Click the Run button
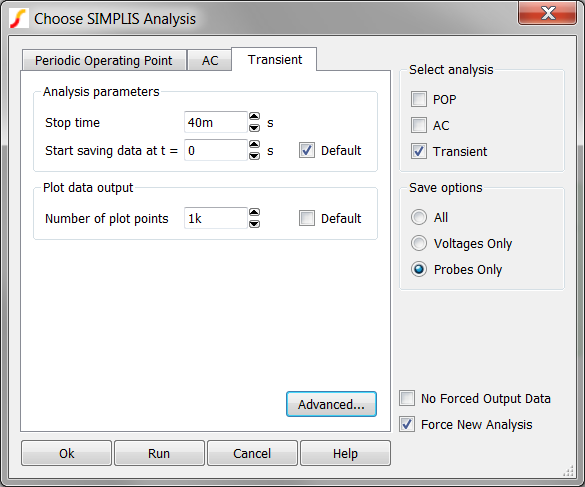The image size is (585, 487). [x=159, y=453]
